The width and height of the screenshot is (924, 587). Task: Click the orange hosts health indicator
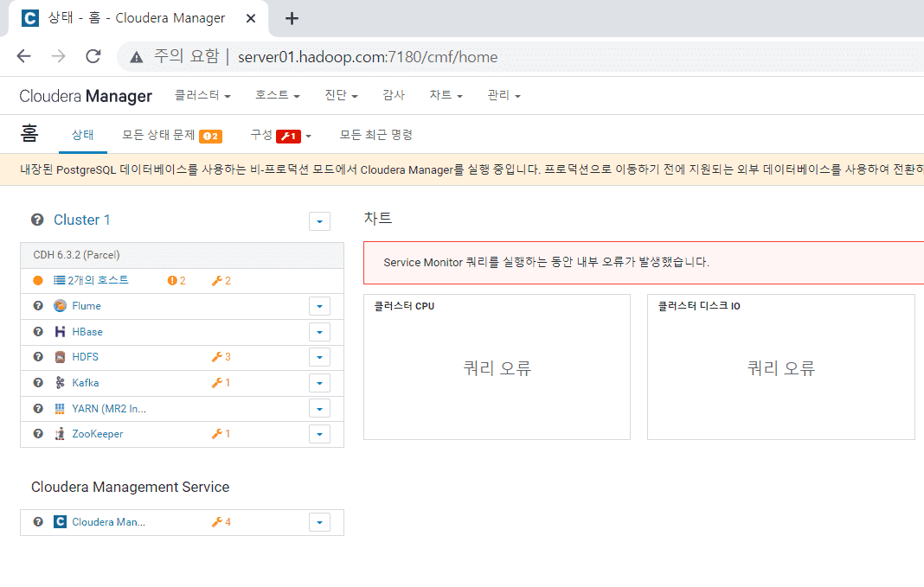(38, 280)
